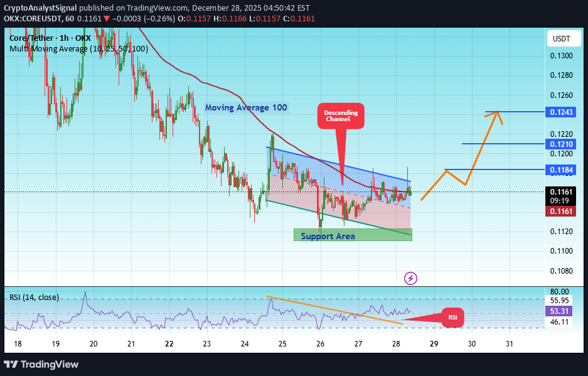This screenshot has width=588, height=376.
Task: Click the 0.1210 blue price label
Action: click(560, 144)
